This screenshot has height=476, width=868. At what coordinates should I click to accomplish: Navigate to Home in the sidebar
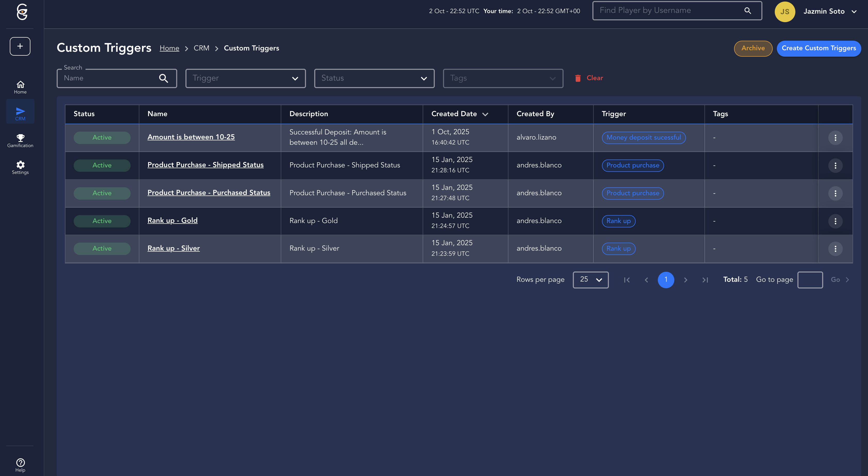point(20,87)
